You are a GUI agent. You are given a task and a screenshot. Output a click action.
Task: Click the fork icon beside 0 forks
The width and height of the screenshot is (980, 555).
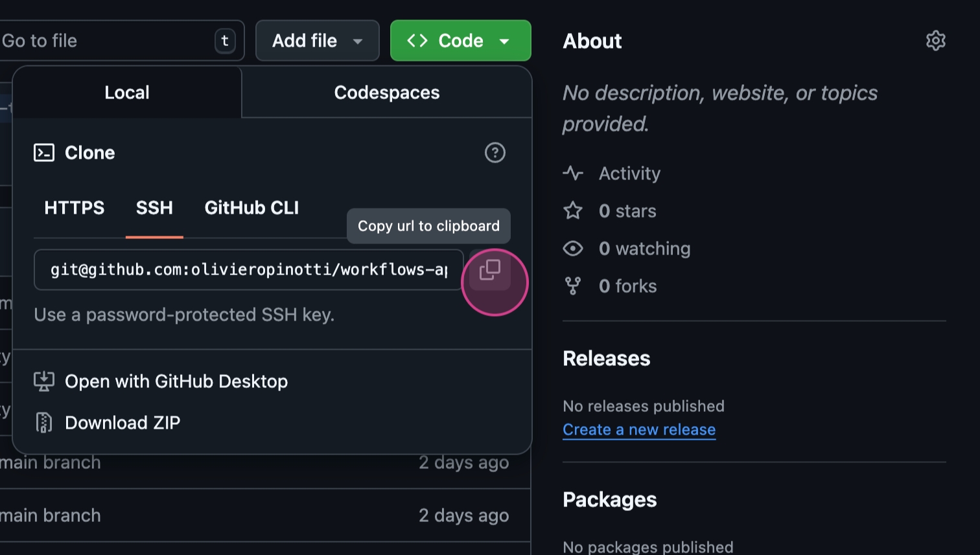click(573, 286)
